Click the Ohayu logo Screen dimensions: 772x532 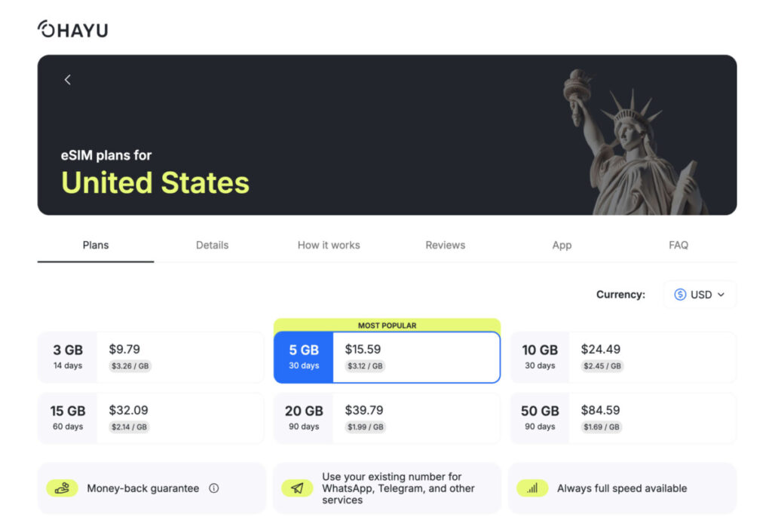click(x=72, y=29)
